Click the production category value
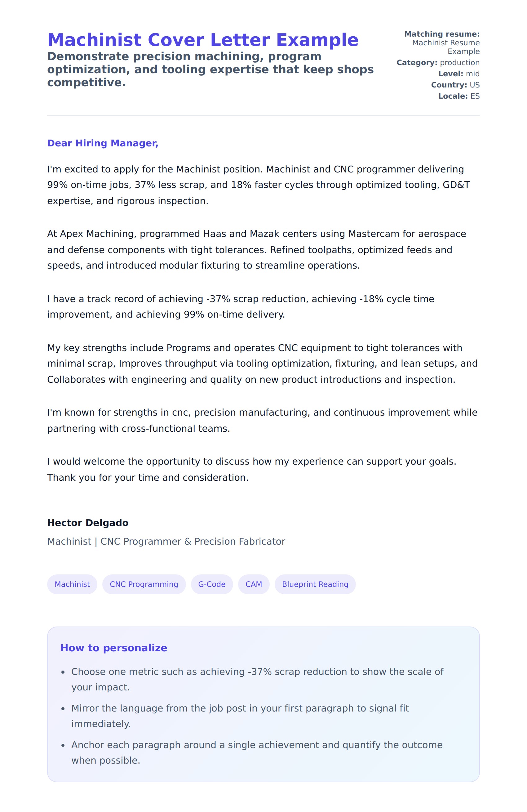The height and width of the screenshot is (812, 527). click(459, 63)
